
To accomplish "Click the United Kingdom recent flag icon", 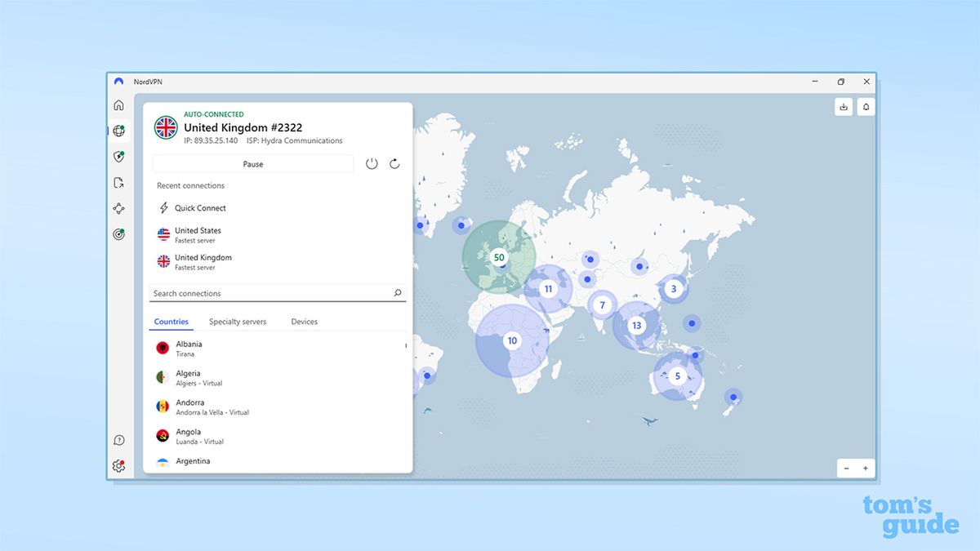I will pos(163,262).
